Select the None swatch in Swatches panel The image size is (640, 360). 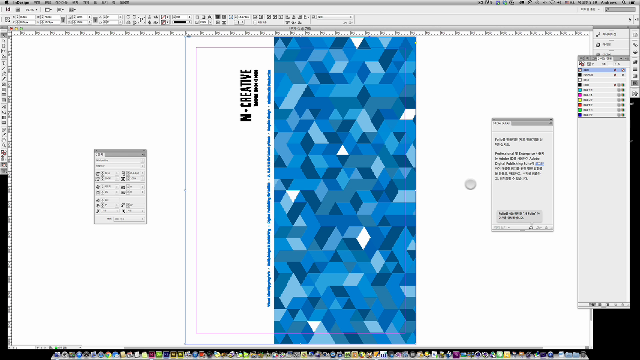[x=602, y=70]
